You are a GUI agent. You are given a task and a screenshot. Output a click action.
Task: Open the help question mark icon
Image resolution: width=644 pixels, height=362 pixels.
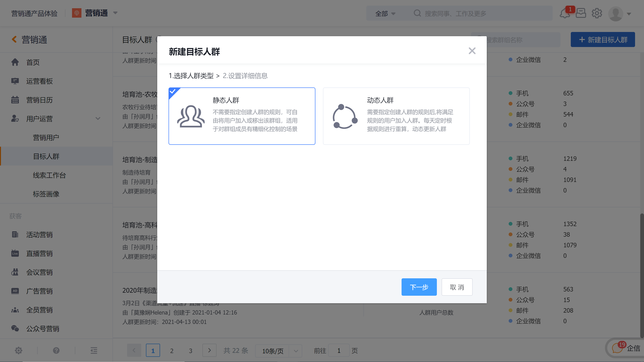(56, 350)
